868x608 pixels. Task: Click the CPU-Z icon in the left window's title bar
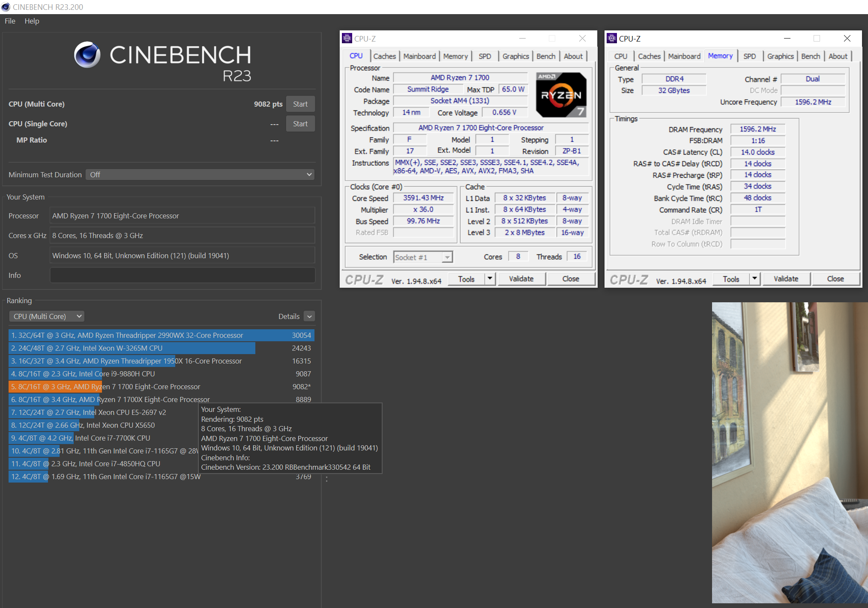pyautogui.click(x=347, y=38)
